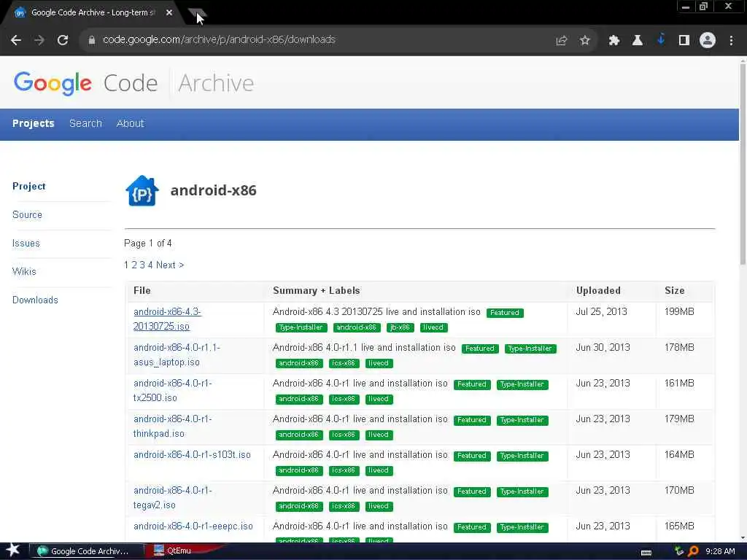This screenshot has width=747, height=560.
Task: Open the profile avatar icon
Action: click(x=708, y=41)
